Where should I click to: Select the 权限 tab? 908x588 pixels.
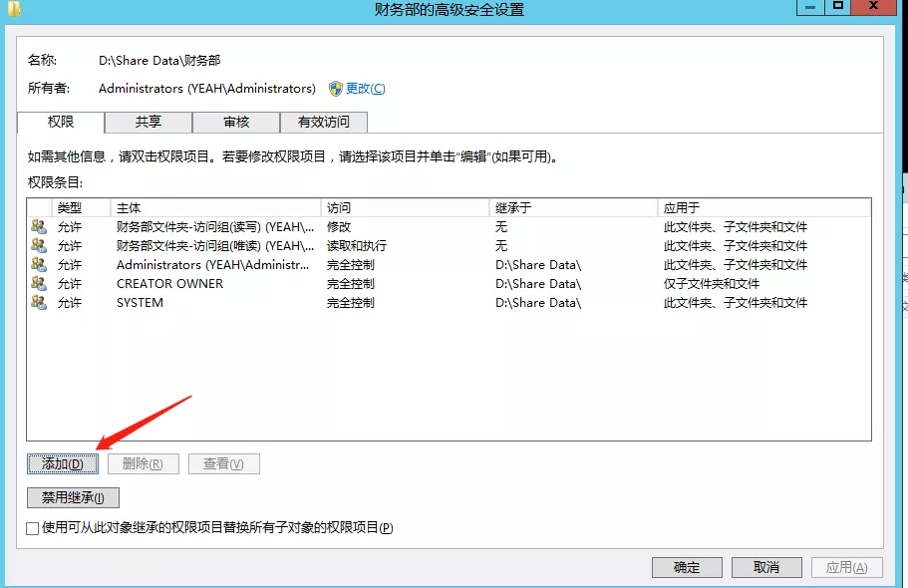tap(61, 122)
